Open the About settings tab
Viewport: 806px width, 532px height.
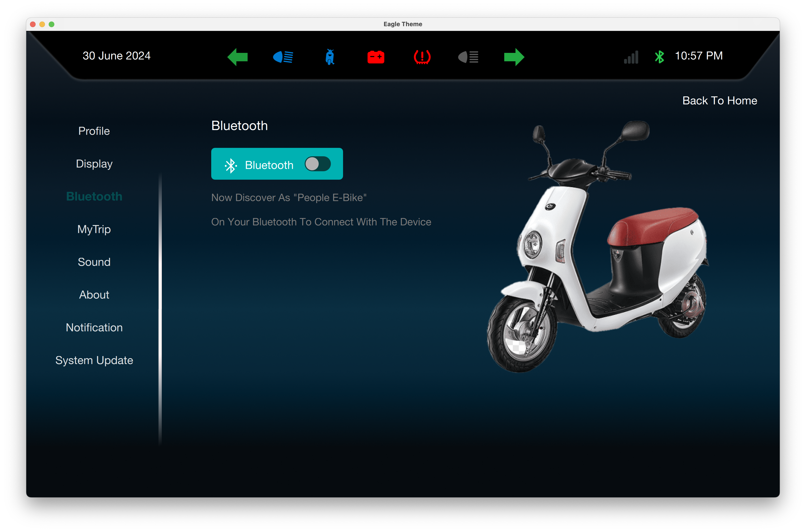tap(94, 295)
